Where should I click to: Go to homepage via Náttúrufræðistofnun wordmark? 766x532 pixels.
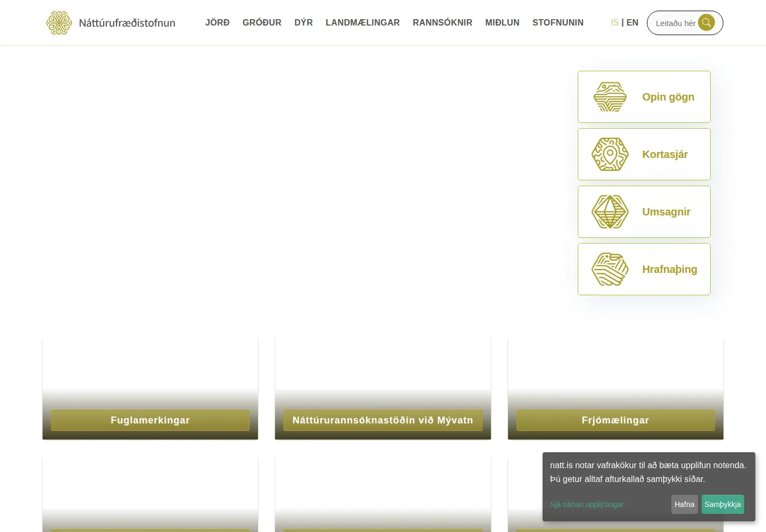[127, 23]
